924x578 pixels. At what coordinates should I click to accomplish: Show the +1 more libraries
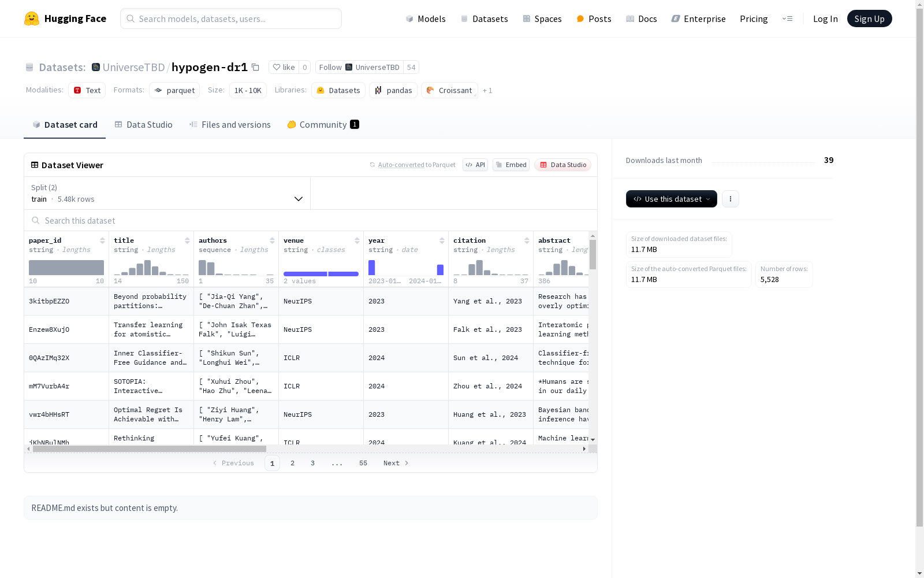coord(487,90)
